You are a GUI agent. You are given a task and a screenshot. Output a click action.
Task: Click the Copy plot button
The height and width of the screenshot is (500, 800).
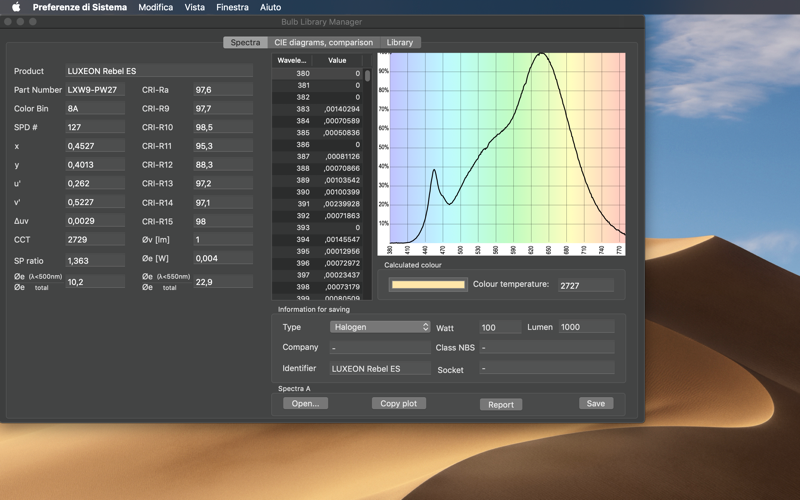pyautogui.click(x=398, y=404)
